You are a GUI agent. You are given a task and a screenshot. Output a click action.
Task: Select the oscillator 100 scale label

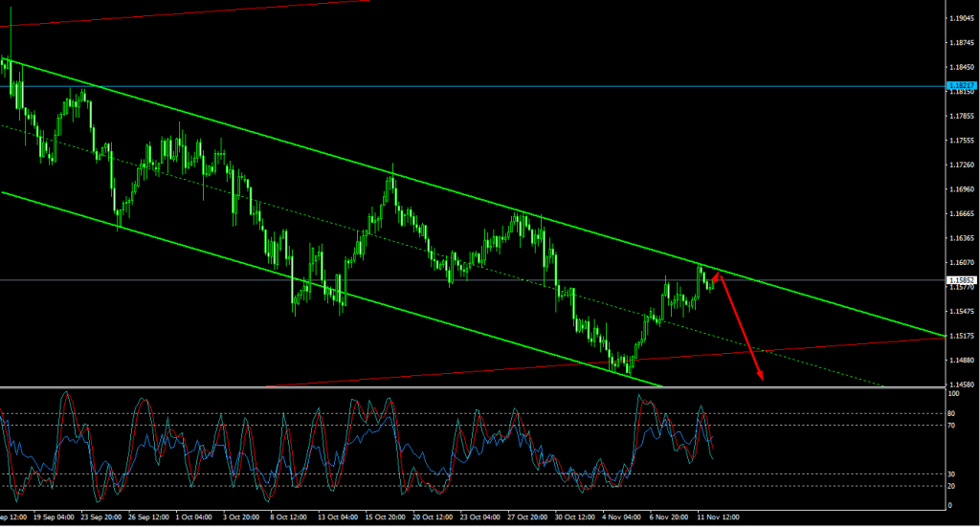coord(953,393)
